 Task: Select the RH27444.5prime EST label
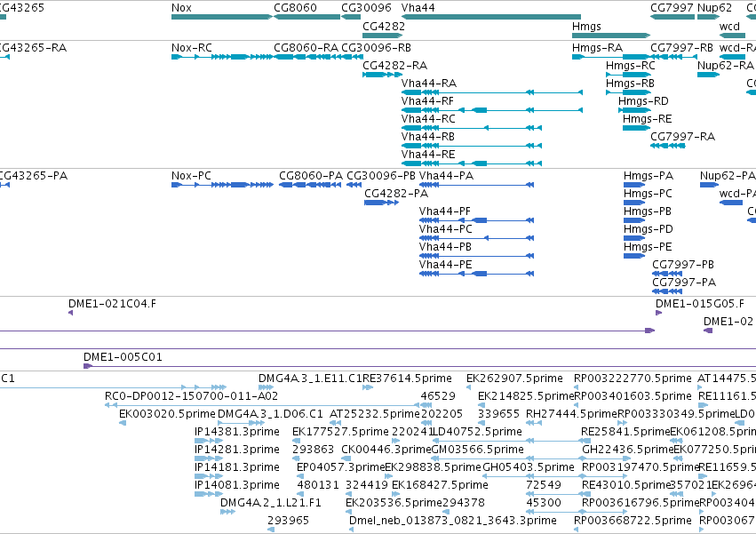click(572, 414)
